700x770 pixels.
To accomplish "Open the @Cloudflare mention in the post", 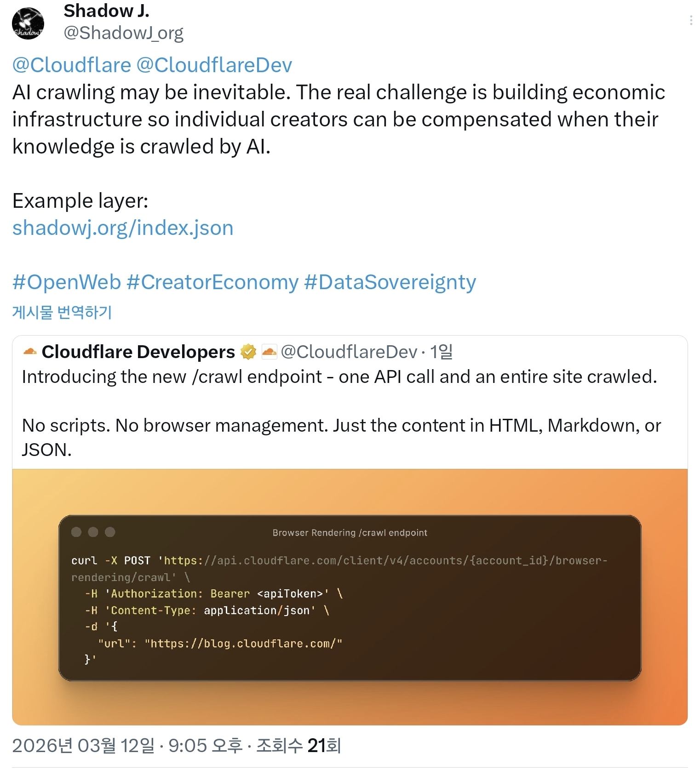I will coord(71,65).
